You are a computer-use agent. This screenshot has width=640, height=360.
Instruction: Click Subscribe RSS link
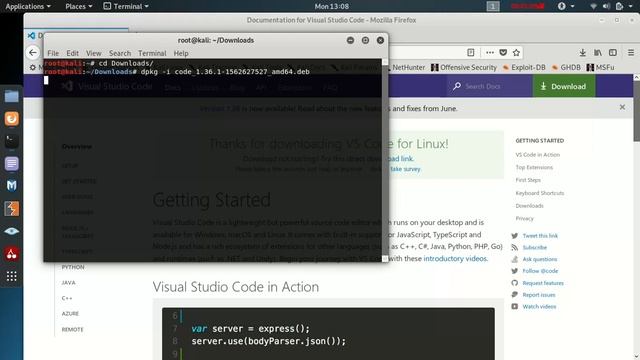(x=534, y=247)
